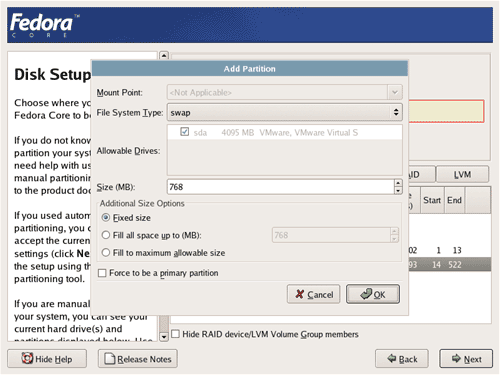This screenshot has width=500, height=375.
Task: Click the highlighted disk bar graphic
Action: tap(446, 111)
